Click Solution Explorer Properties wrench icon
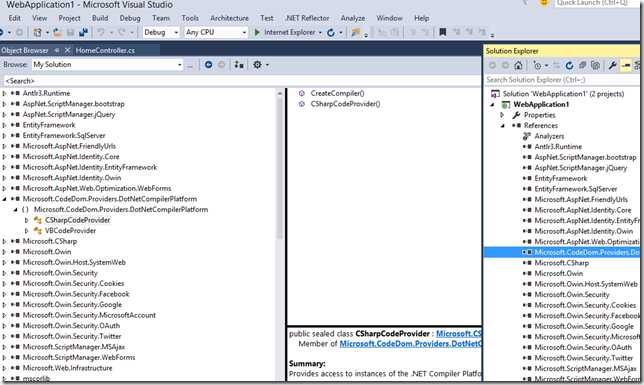This screenshot has width=644, height=385. pyautogui.click(x=612, y=65)
